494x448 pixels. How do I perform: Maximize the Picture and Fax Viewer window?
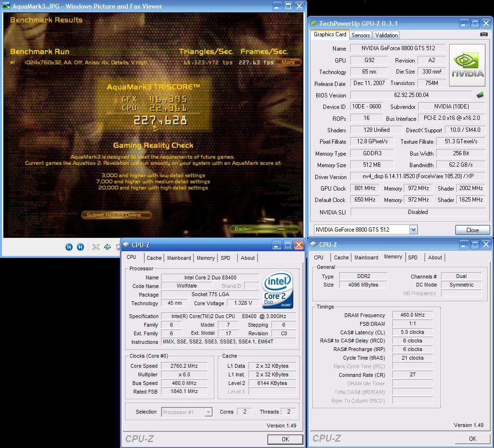[x=288, y=6]
